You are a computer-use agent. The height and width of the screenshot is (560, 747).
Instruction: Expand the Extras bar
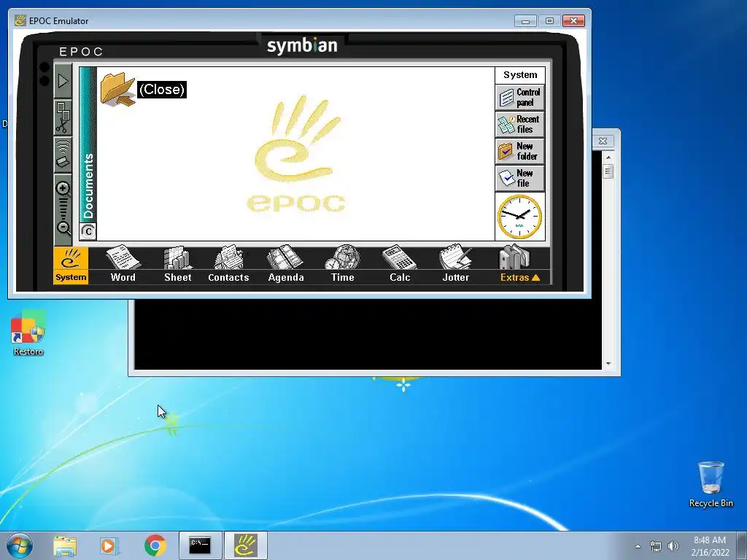click(x=519, y=265)
